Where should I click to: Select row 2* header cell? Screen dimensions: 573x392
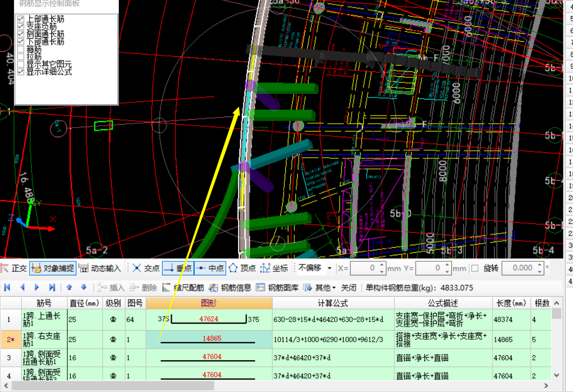pos(11,339)
